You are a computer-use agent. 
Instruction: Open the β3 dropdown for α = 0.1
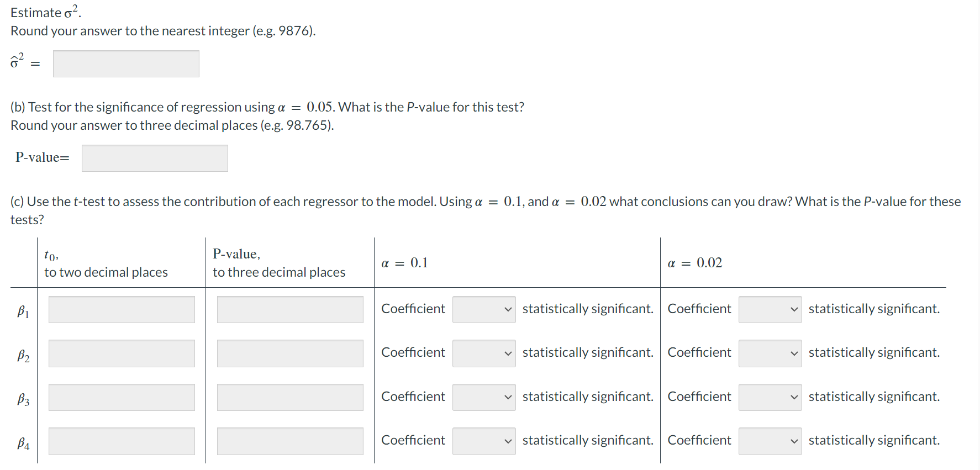pos(484,397)
